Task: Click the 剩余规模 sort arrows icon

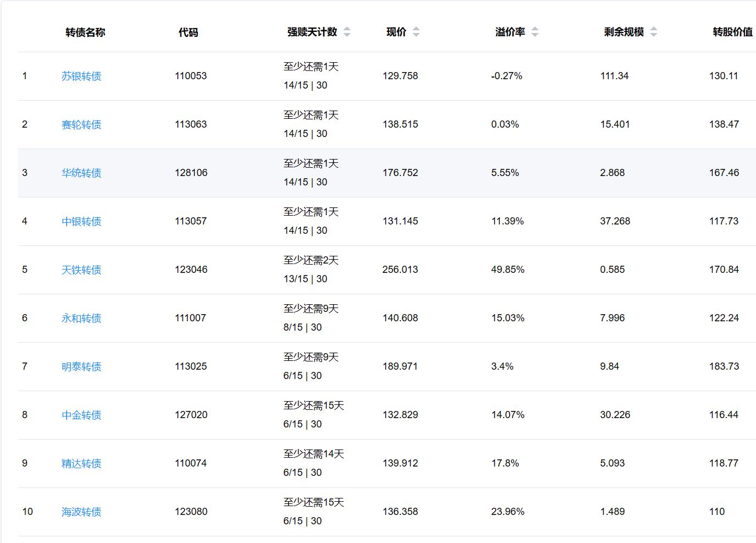Action: tap(654, 32)
